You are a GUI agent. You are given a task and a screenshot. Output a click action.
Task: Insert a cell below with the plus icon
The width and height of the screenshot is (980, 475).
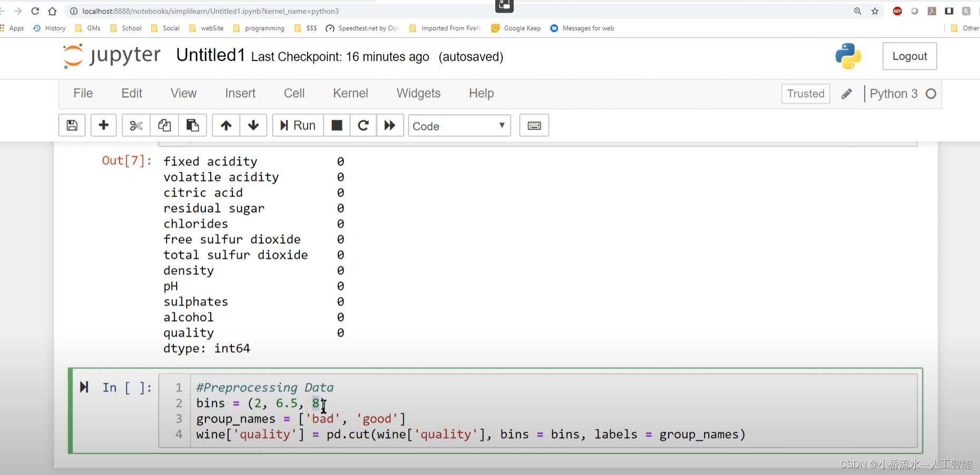(104, 125)
